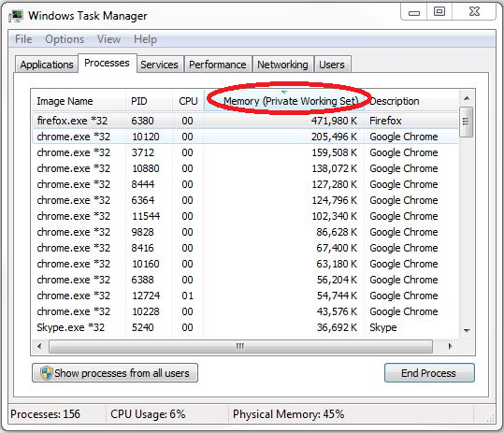504x433 pixels.
Task: Select chrome.exe process with PID 10120
Action: (x=245, y=137)
